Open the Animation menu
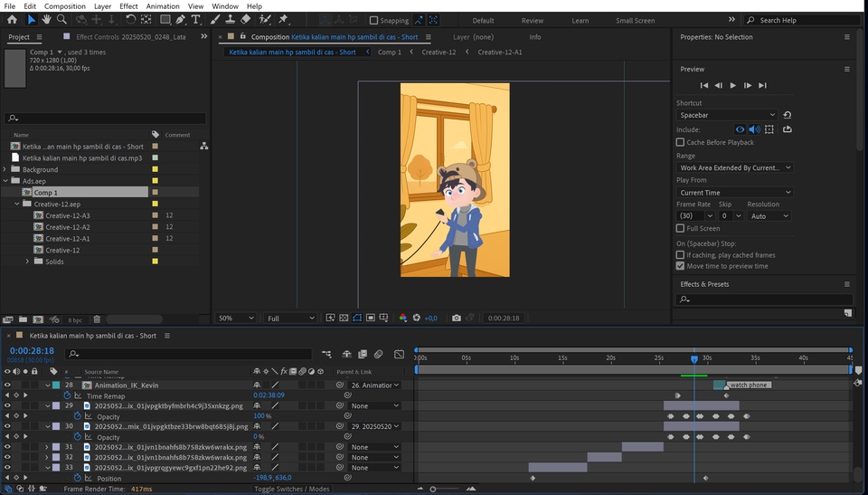The image size is (868, 495). (x=163, y=6)
